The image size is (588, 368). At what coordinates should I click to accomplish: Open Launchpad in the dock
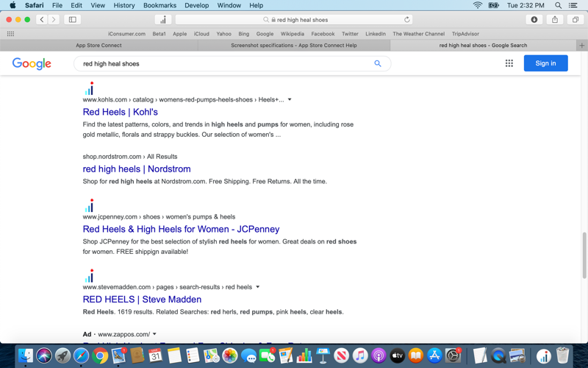pos(62,355)
